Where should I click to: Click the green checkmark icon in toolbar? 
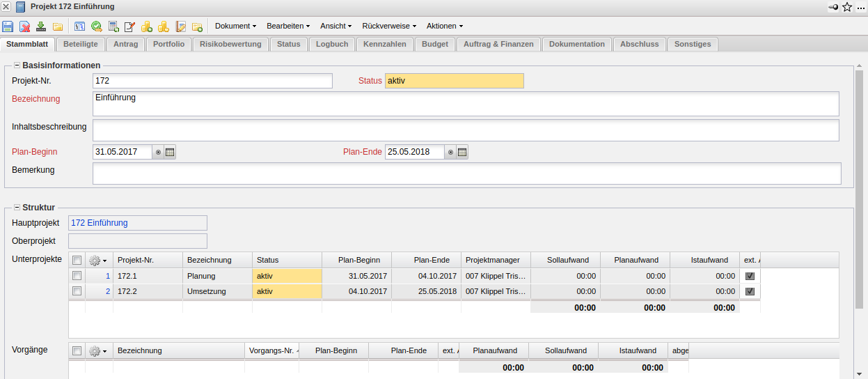[x=97, y=26]
